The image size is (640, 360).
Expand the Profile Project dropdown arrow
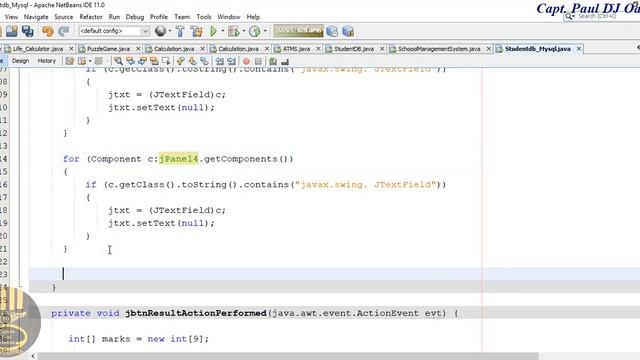click(x=265, y=31)
